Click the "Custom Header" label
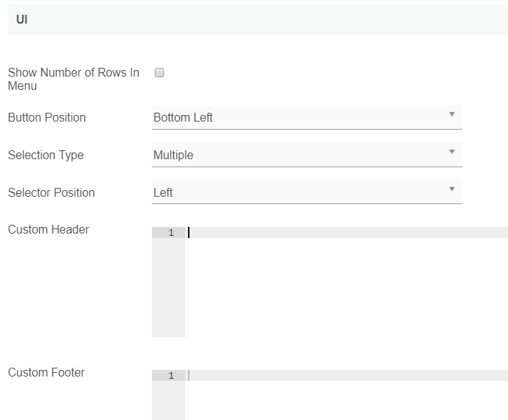 [x=48, y=229]
